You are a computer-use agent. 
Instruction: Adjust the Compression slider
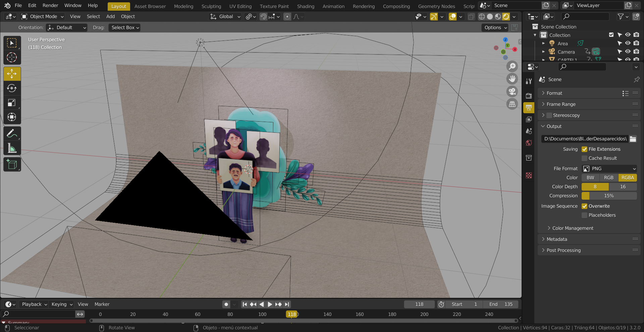point(609,196)
